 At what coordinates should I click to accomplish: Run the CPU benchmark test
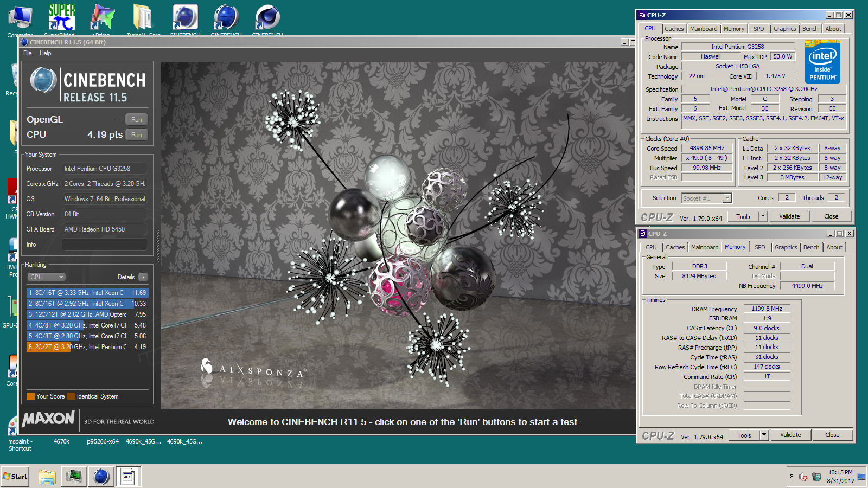[137, 135]
